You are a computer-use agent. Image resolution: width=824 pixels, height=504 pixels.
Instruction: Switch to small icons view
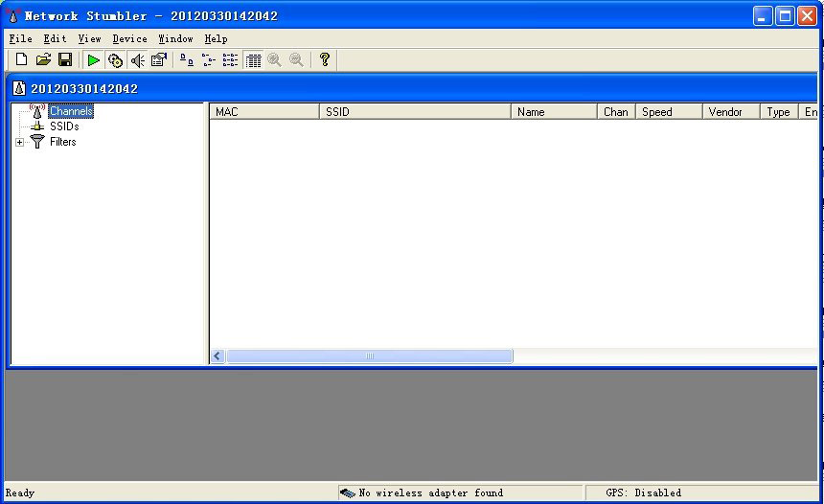pos(209,60)
